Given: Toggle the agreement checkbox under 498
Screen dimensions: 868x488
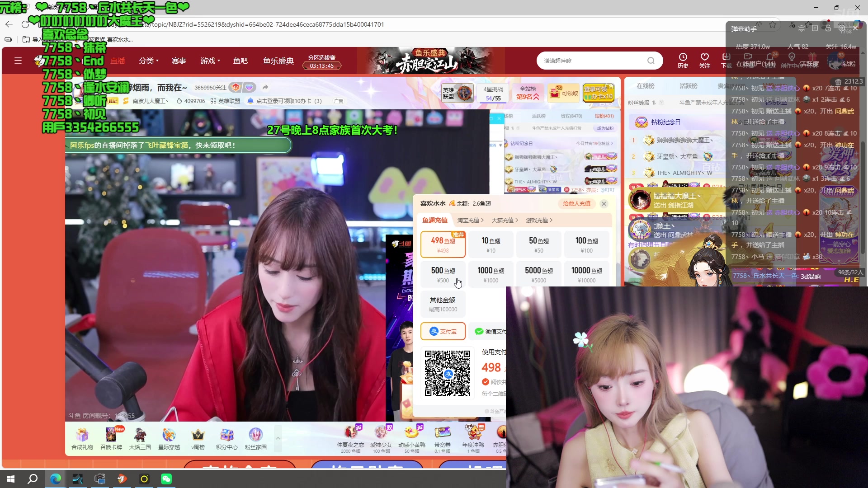Looking at the screenshot, I should [486, 382].
